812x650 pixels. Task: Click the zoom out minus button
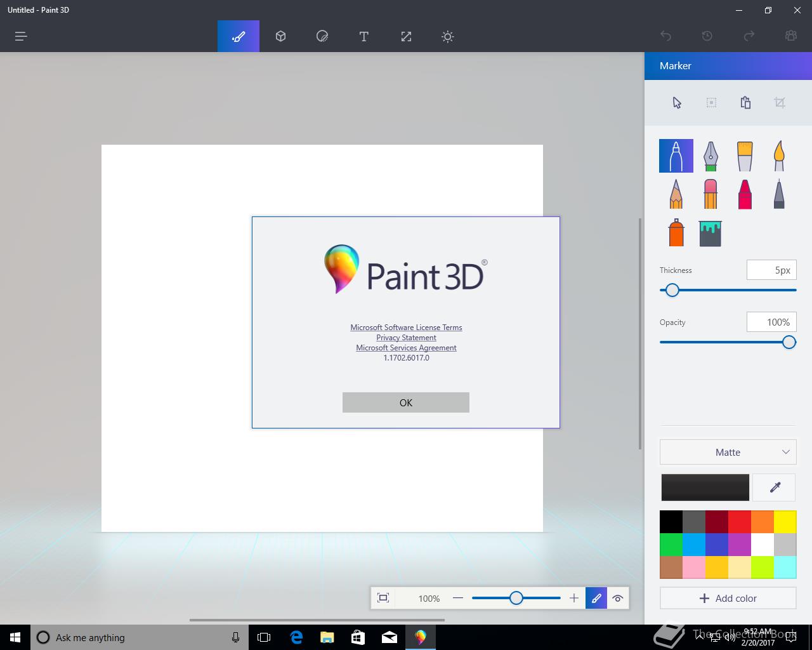[x=458, y=598]
